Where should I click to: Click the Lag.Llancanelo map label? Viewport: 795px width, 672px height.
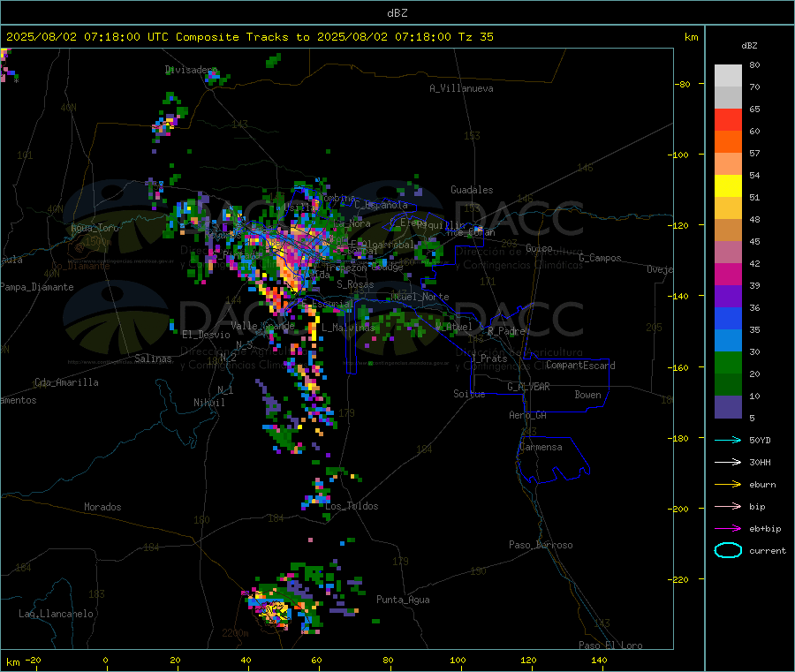click(56, 614)
